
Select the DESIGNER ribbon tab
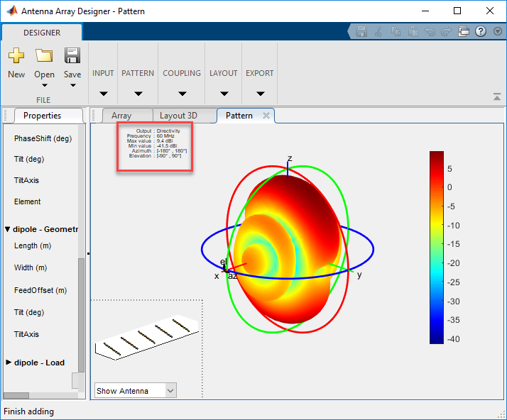(x=42, y=33)
